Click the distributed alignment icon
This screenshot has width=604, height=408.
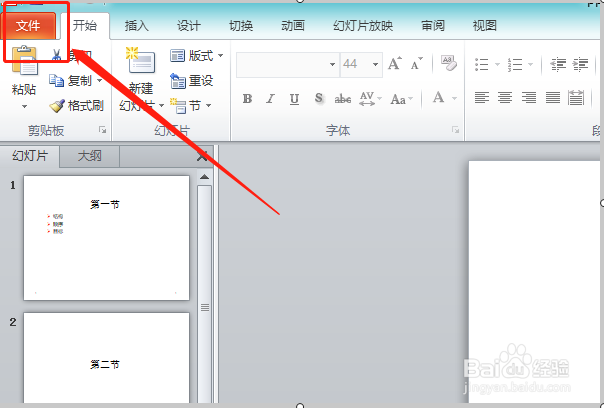coord(576,97)
